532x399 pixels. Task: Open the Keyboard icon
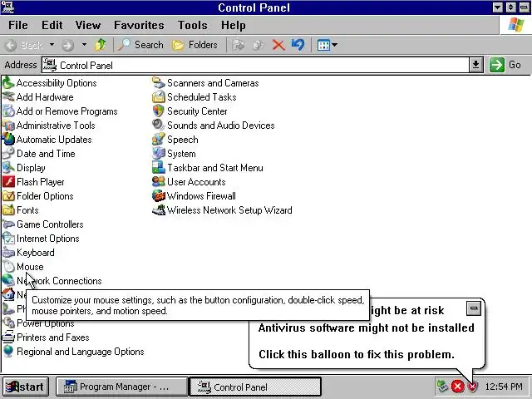pyautogui.click(x=8, y=253)
